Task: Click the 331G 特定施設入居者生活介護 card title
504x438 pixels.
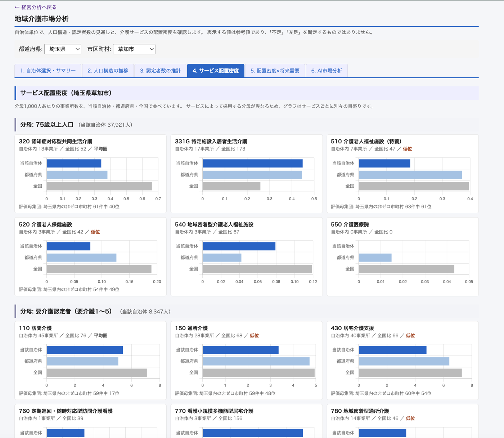Action: click(x=211, y=142)
